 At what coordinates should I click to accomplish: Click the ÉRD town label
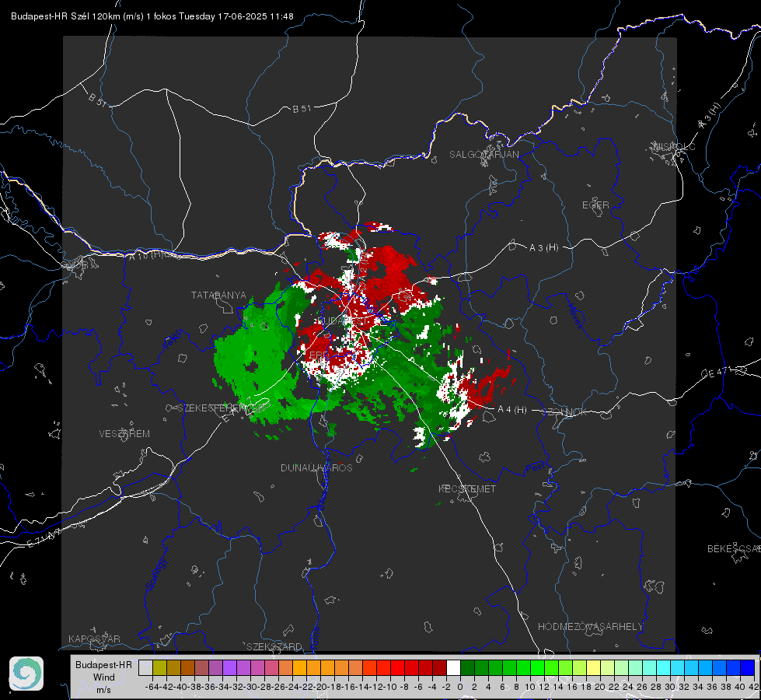click(319, 355)
